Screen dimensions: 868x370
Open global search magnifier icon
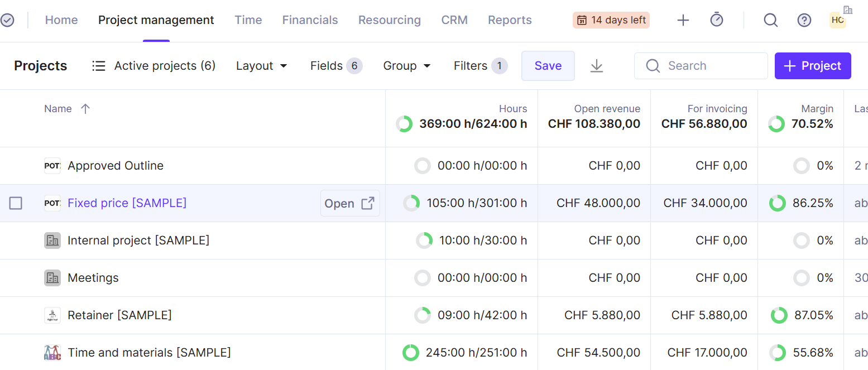pyautogui.click(x=771, y=20)
